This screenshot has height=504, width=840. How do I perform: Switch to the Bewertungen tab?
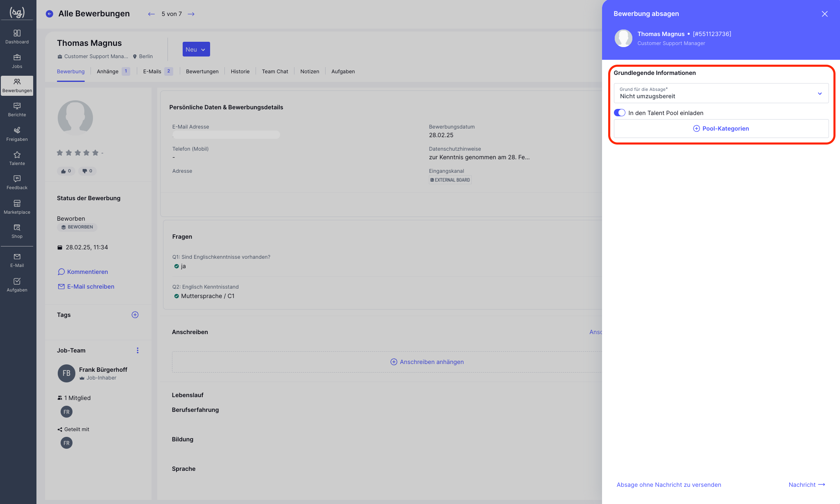202,72
